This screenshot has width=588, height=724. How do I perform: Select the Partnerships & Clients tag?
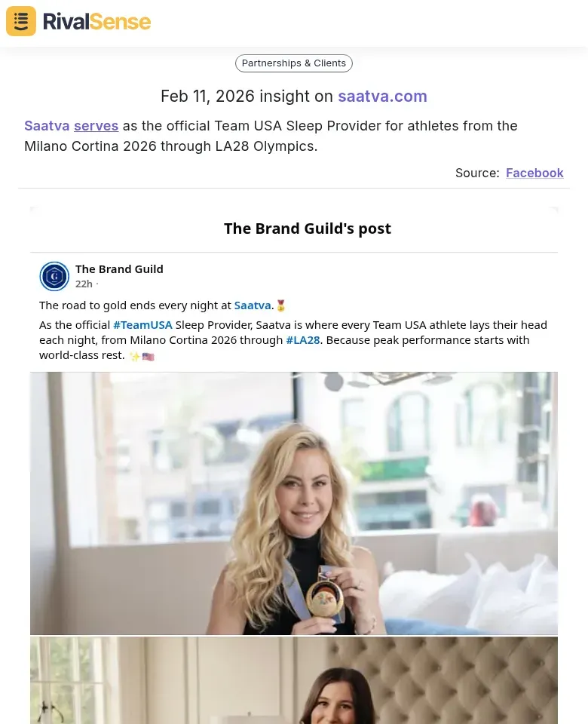pos(293,63)
